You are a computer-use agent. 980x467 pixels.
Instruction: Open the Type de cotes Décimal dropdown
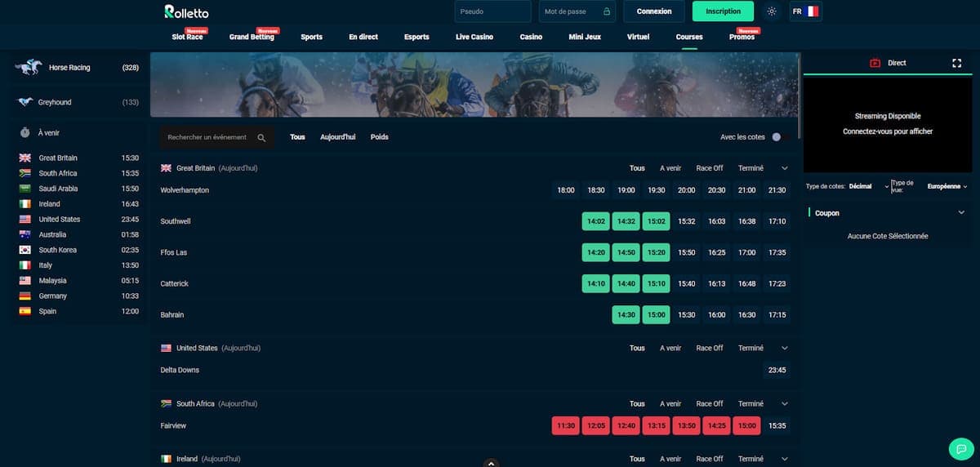coord(868,186)
